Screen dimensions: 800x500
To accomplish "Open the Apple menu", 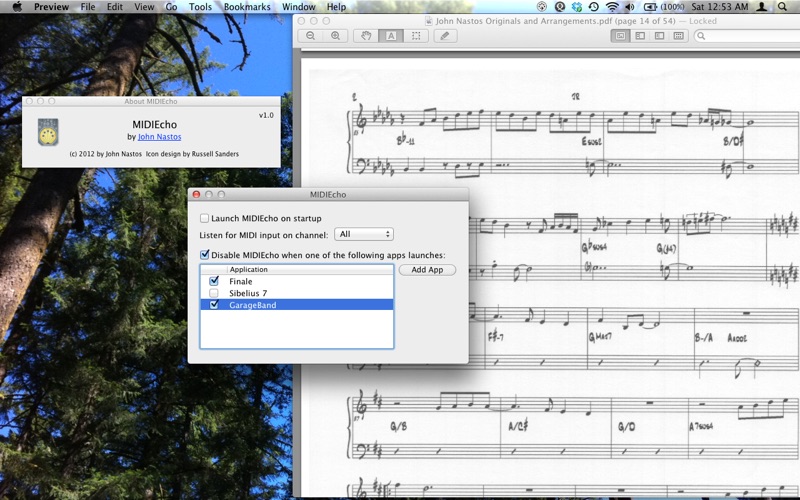I will tap(17, 7).
